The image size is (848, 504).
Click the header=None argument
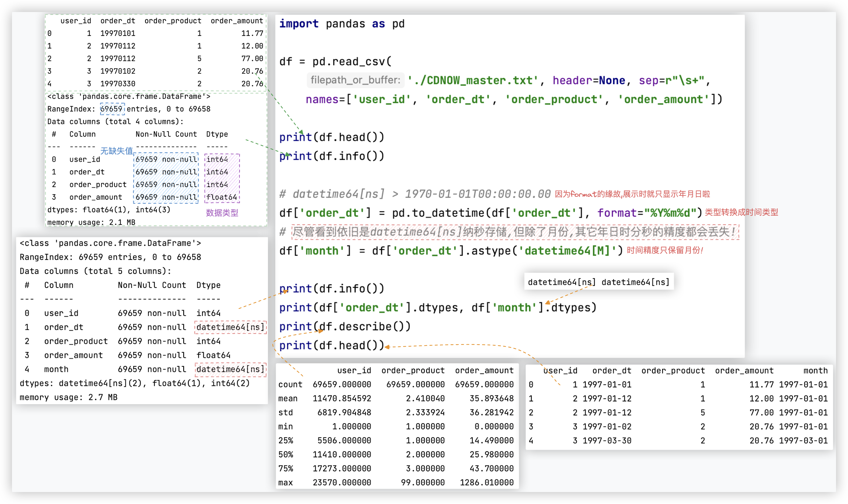pos(589,81)
